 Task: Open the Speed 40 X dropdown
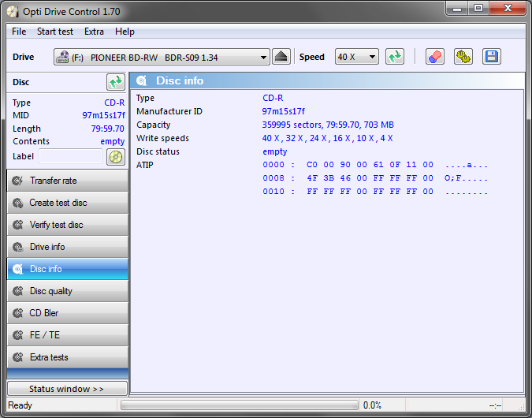point(356,57)
